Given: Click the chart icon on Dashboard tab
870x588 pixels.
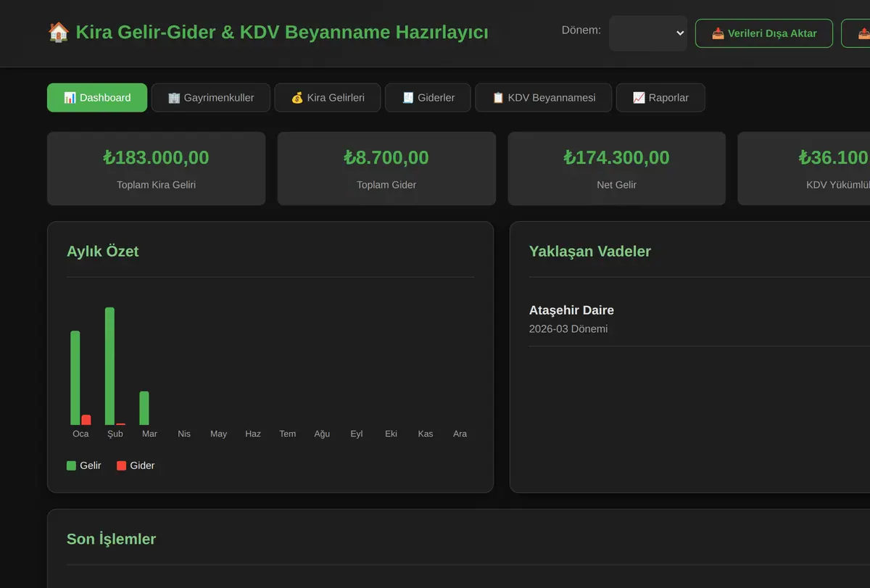Looking at the screenshot, I should tap(70, 98).
